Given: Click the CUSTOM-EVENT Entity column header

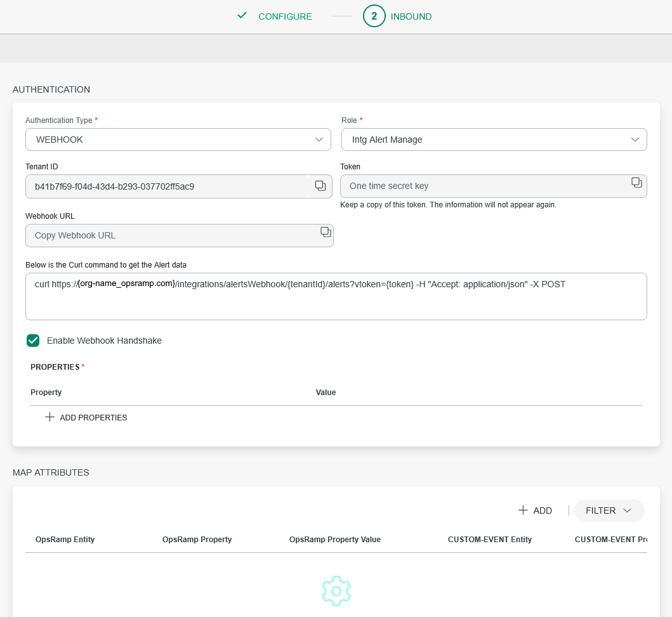Looking at the screenshot, I should (490, 540).
